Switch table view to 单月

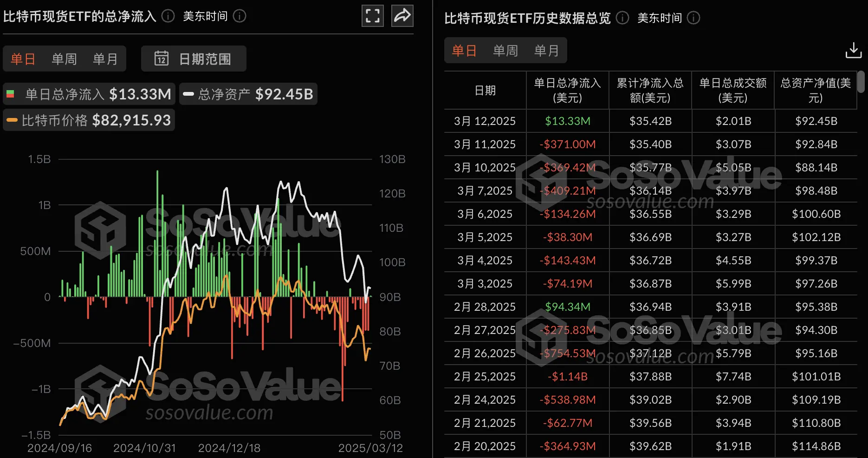(x=546, y=51)
